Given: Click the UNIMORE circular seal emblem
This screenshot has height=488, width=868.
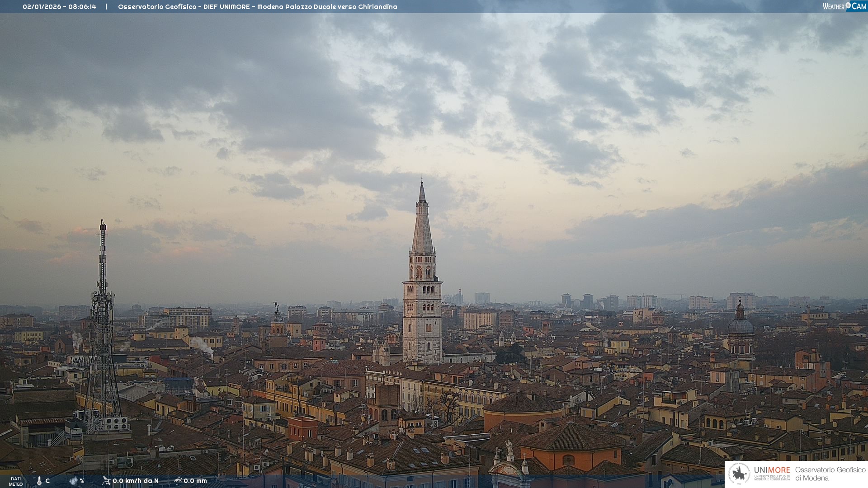Looking at the screenshot, I should pos(740,474).
